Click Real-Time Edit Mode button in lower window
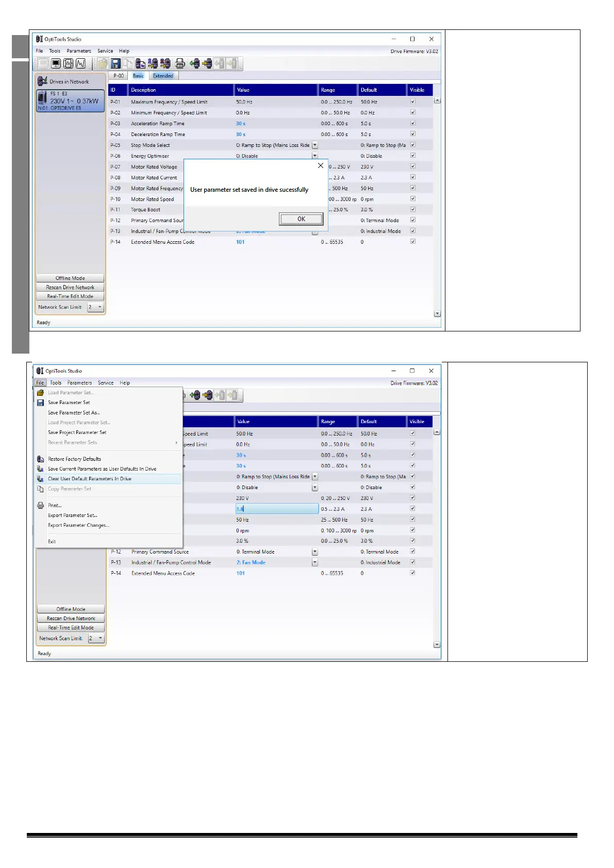Screen dimensions: 614x868 [x=71, y=628]
